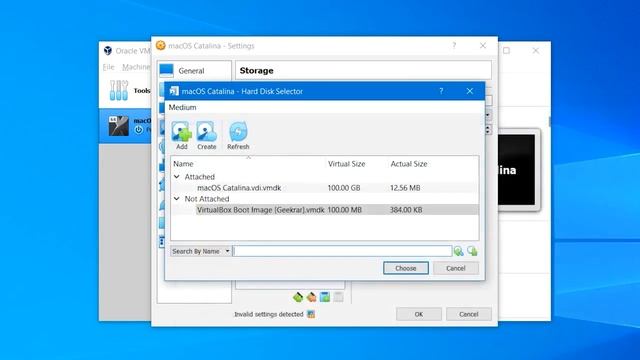Click the Tools icon in VirtualBox Manager
640x360 pixels.
pyautogui.click(x=119, y=90)
